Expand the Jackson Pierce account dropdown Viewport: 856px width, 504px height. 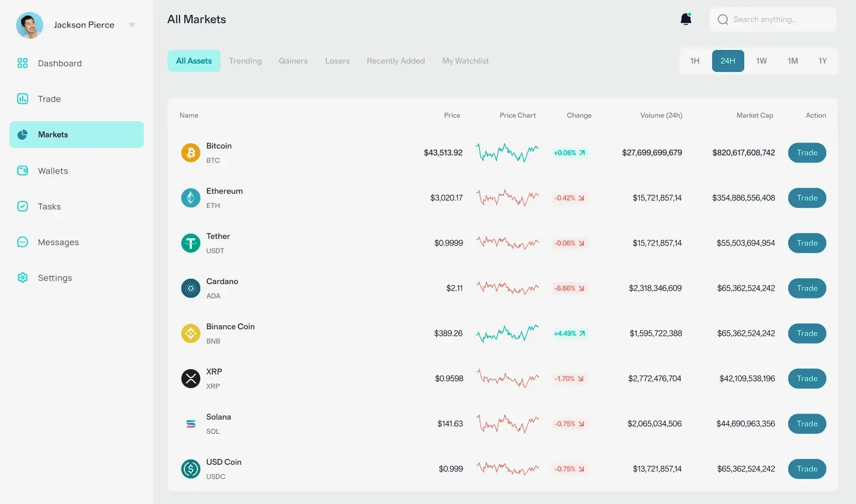pyautogui.click(x=132, y=25)
